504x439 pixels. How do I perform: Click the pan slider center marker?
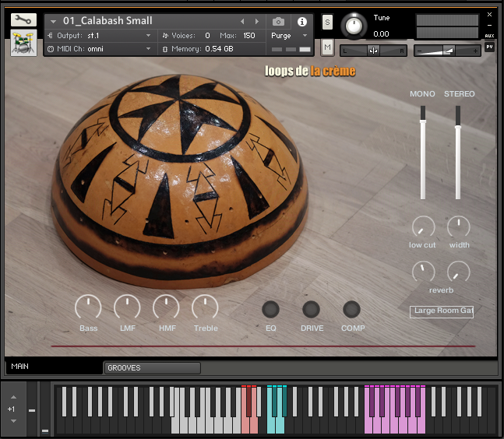pos(373,51)
